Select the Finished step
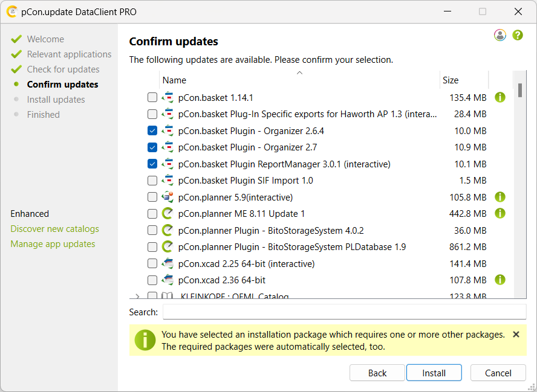This screenshot has width=537, height=392. [x=43, y=115]
